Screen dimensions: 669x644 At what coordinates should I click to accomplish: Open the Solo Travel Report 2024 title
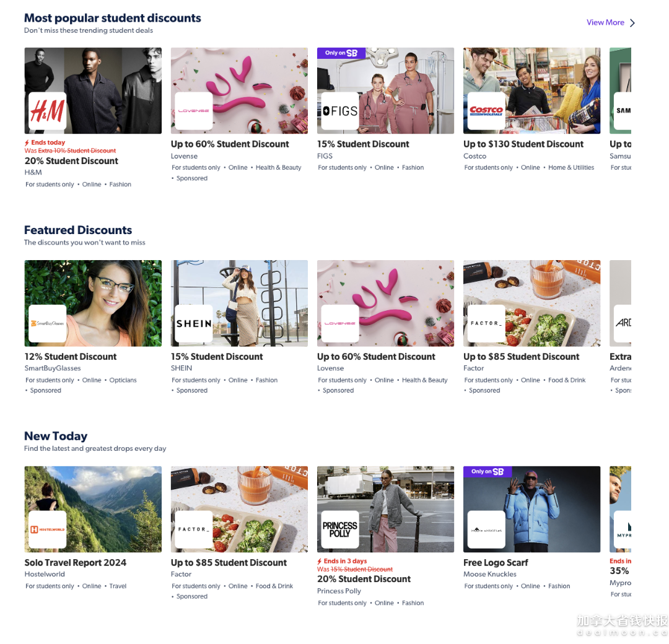tap(76, 562)
